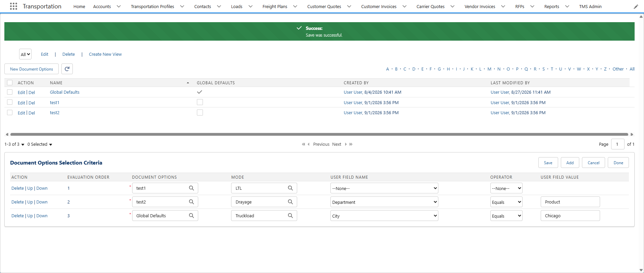Toggle test1 Global Defaults checkbox
644x273 pixels.
(200, 102)
